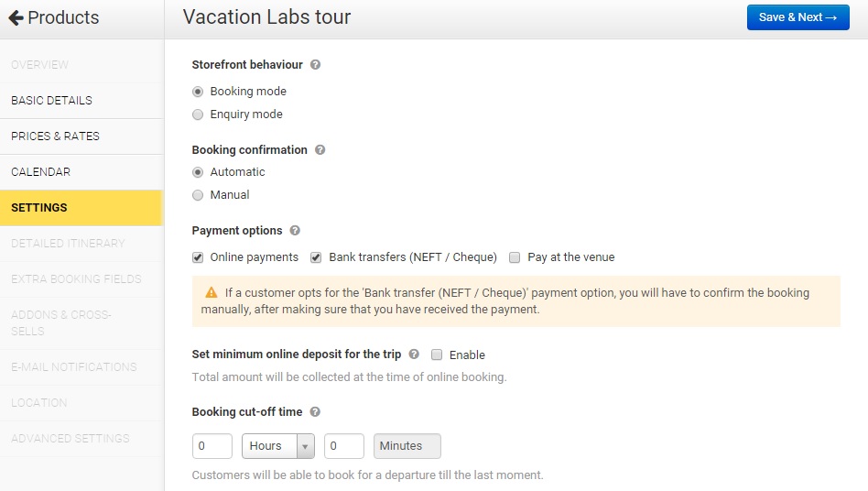Click the back arrow beside Products
868x491 pixels.
[x=16, y=17]
